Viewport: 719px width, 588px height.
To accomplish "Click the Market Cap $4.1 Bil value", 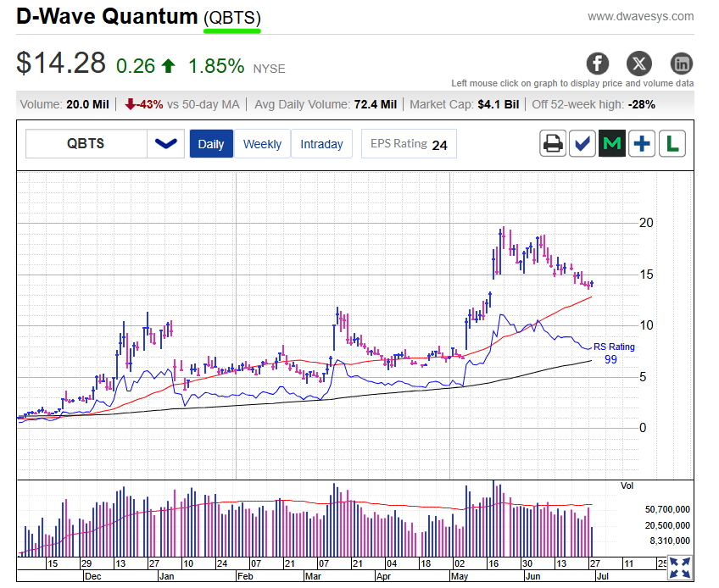I will [x=498, y=104].
